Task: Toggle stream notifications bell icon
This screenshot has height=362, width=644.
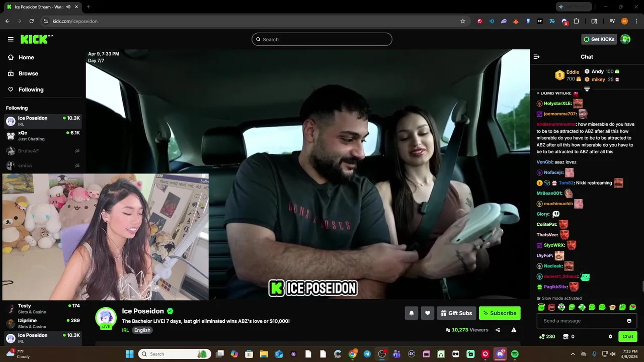Action: coord(412,313)
